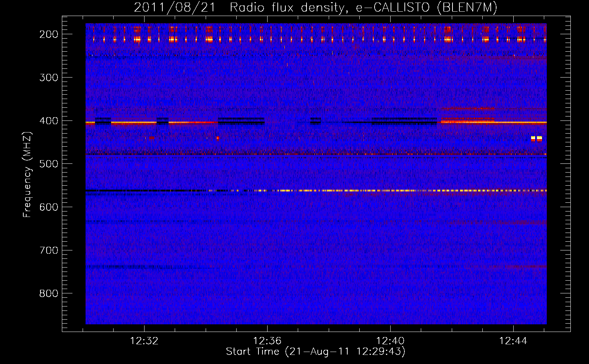Click the 800 frequency tick label
This screenshot has width=589, height=364.
click(49, 293)
